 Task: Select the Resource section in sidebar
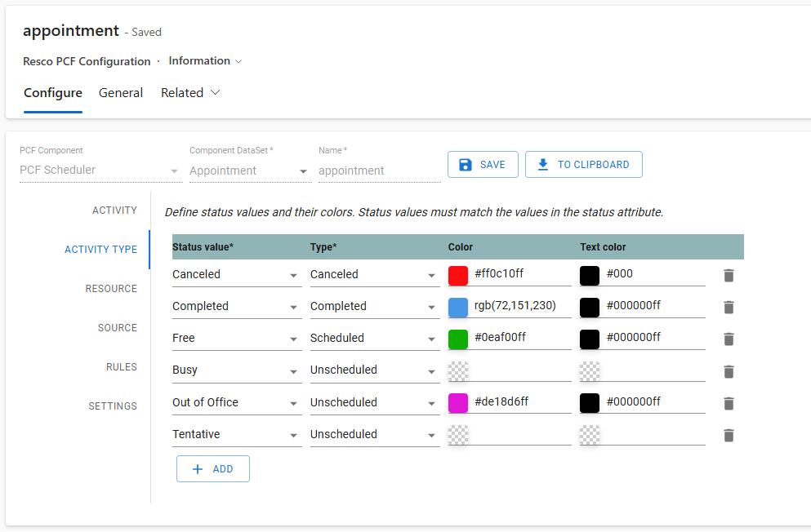111,289
